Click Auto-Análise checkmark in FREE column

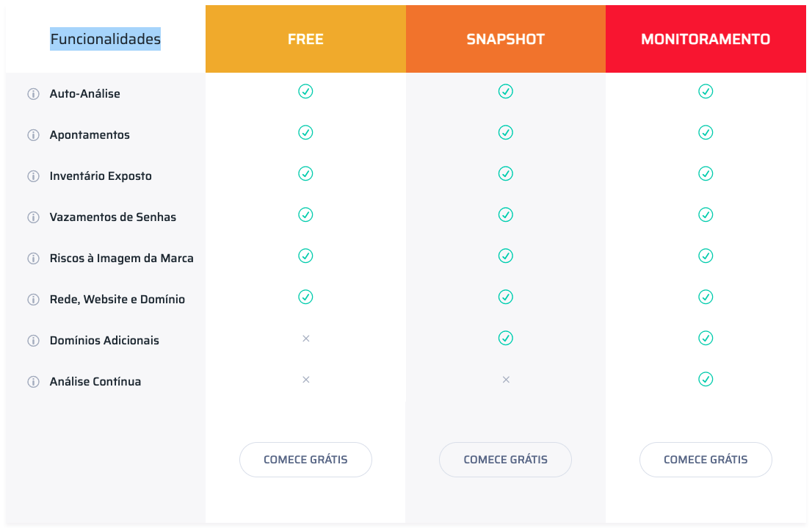305,91
